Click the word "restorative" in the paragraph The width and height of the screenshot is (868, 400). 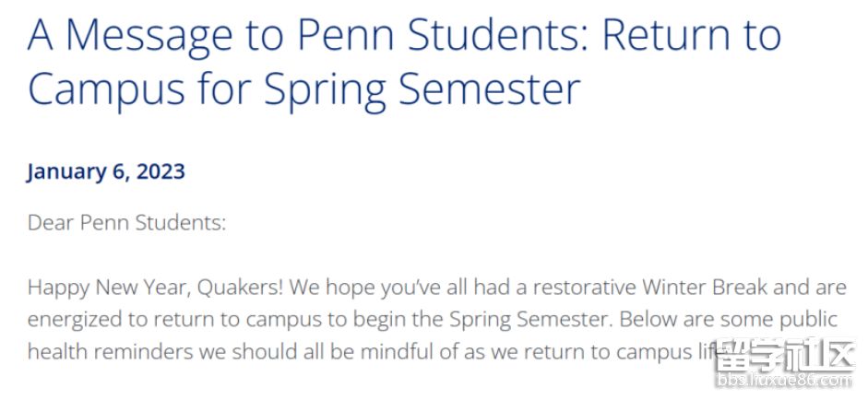coord(584,288)
